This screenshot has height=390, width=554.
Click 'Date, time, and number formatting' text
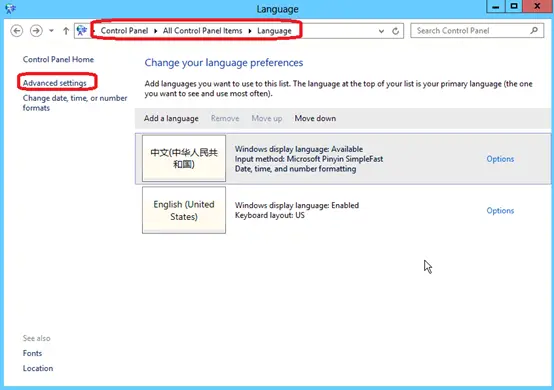295,169
